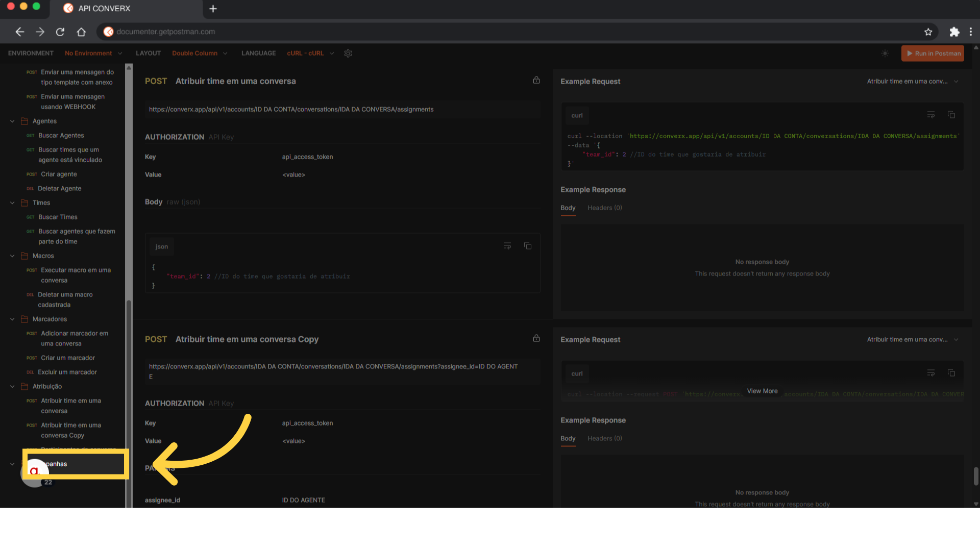
Task: Toggle word wrap in json body block
Action: (507, 246)
